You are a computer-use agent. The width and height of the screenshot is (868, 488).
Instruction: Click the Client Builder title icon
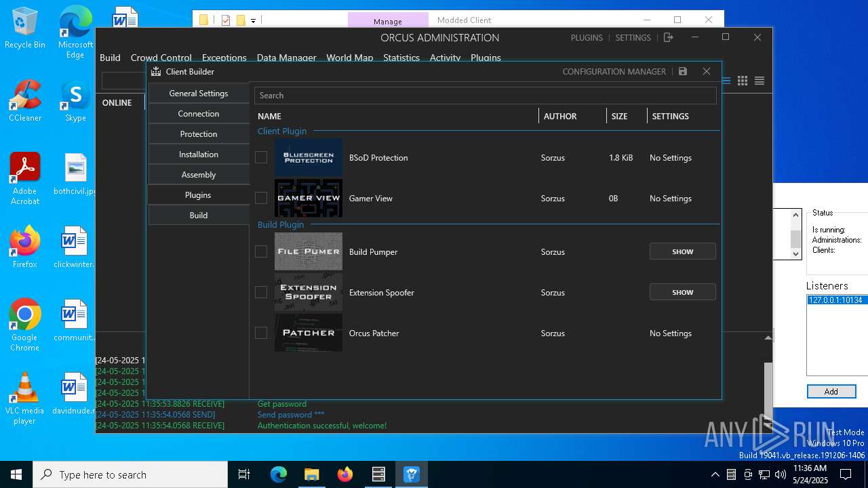156,71
